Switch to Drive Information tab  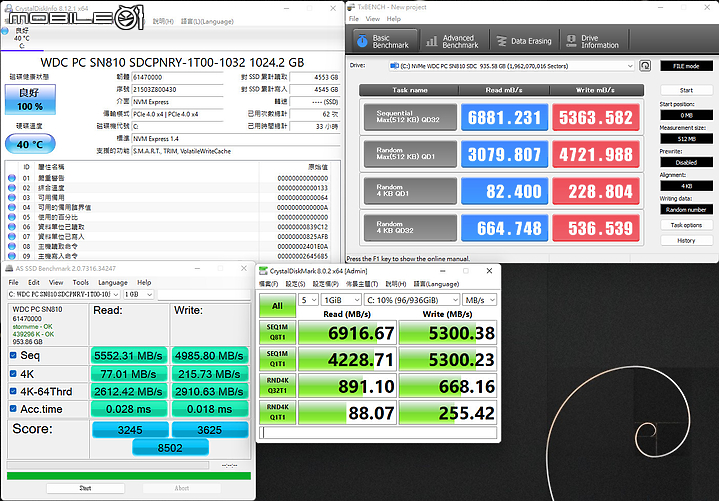coord(593,41)
